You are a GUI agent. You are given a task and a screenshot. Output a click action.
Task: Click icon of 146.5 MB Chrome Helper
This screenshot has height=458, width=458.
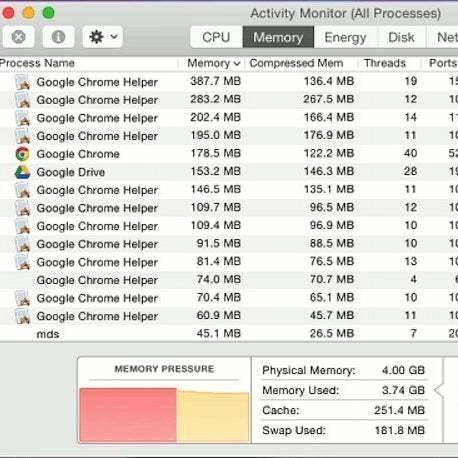pyautogui.click(x=23, y=190)
